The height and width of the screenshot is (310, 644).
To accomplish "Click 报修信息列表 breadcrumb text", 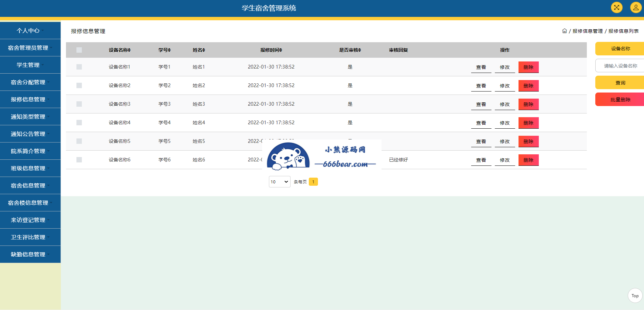I will pos(623,31).
